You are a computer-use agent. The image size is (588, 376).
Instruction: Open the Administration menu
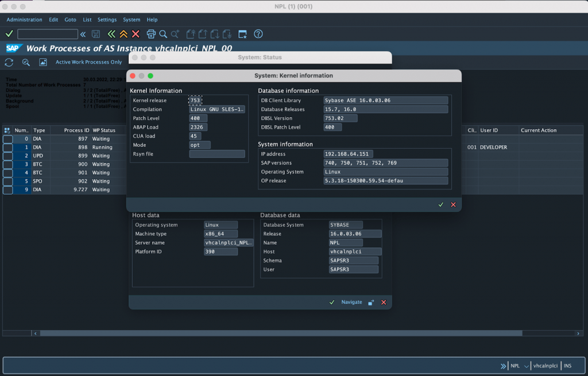[x=24, y=20]
